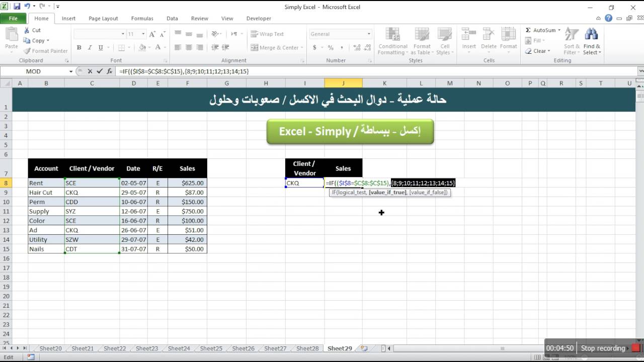
Task: Apply Comma Style format
Action: (342, 48)
